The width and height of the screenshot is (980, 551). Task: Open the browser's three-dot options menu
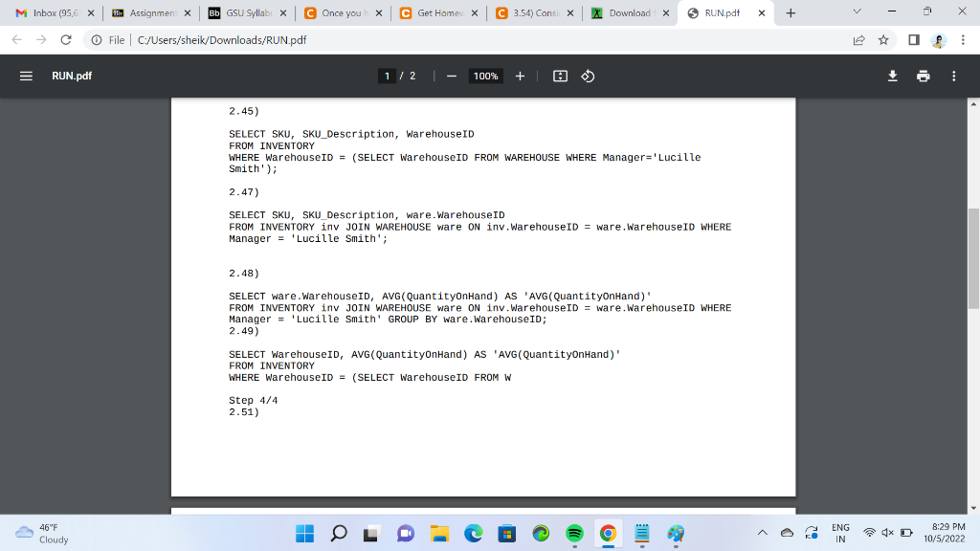click(965, 40)
